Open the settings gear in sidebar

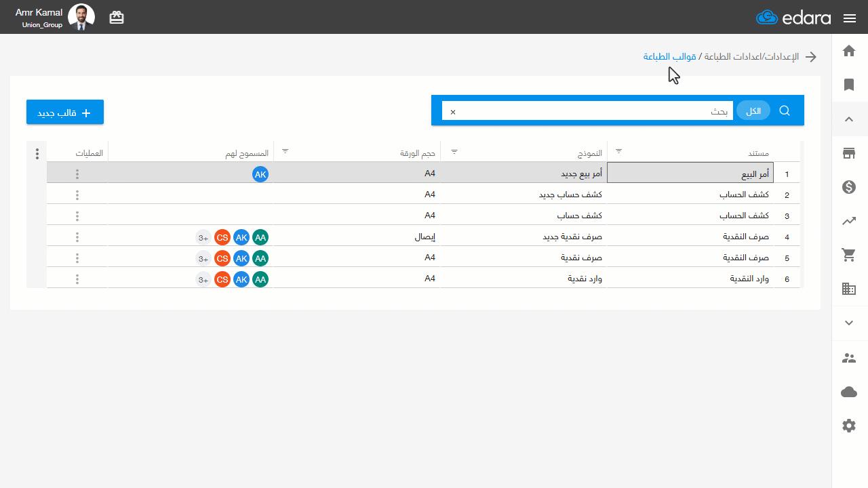pyautogui.click(x=848, y=426)
